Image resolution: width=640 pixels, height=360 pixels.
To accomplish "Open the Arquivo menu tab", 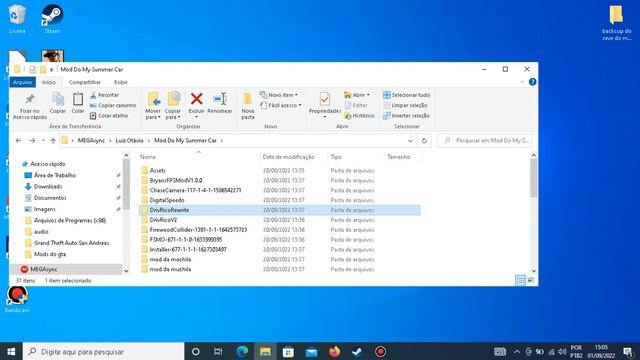I will (22, 82).
